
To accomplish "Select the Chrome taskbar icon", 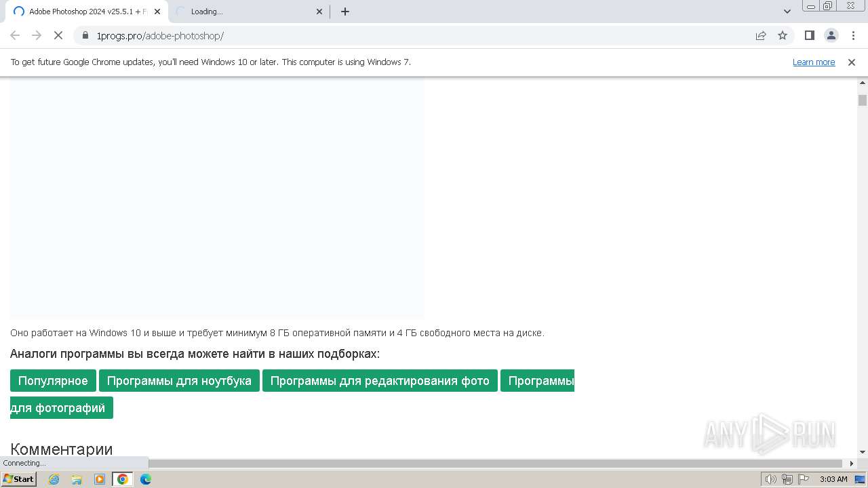I will 123,479.
